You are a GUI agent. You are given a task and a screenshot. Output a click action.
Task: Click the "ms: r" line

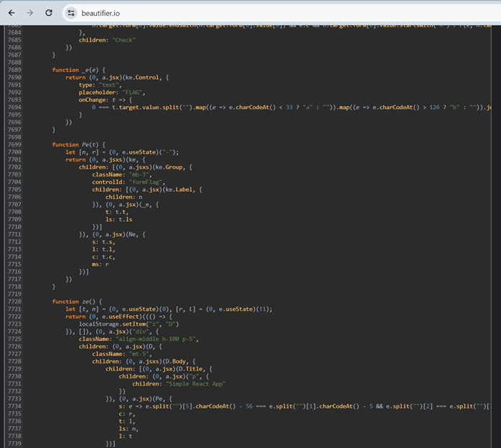click(100, 264)
